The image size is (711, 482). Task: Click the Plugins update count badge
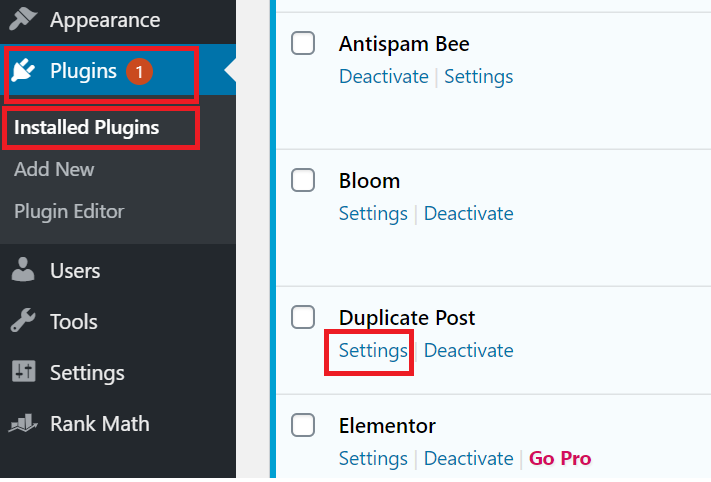[x=140, y=71]
